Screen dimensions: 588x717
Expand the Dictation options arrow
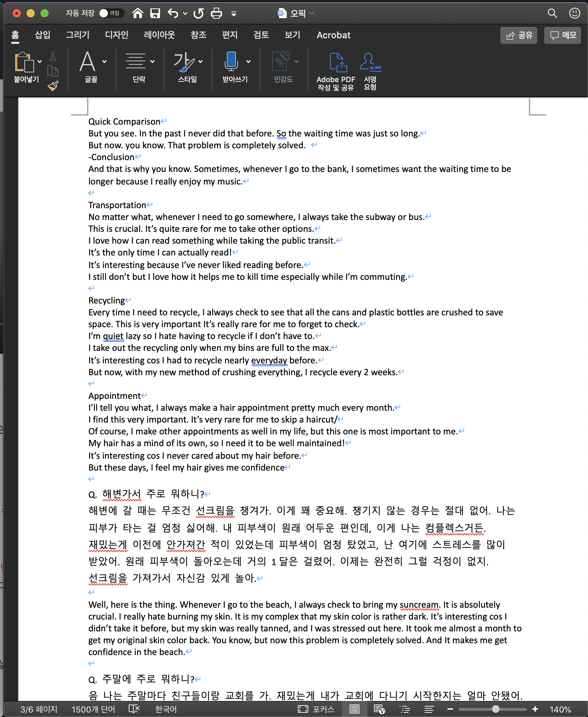click(x=248, y=62)
